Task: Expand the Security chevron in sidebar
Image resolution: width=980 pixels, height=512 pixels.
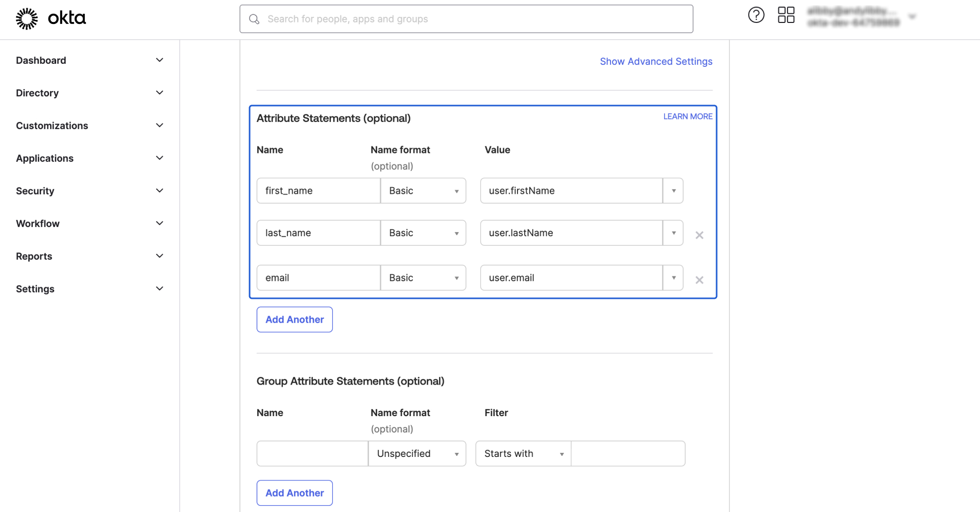Action: coord(159,191)
